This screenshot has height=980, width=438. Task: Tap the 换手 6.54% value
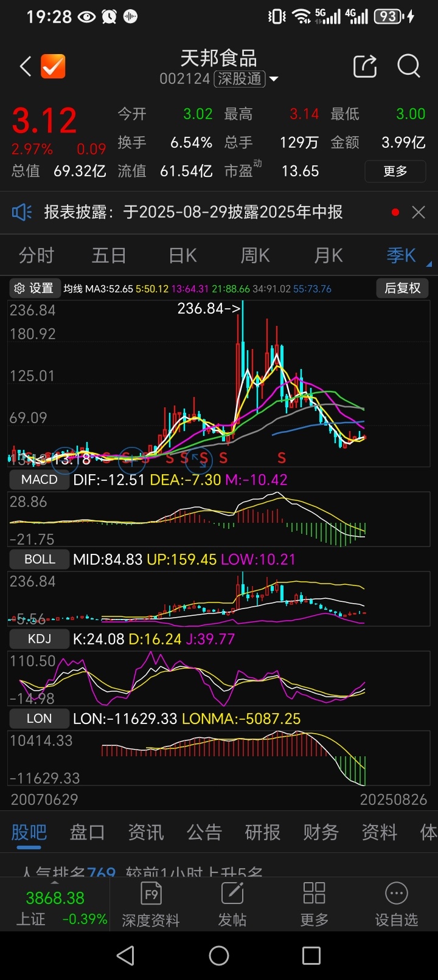tap(191, 143)
